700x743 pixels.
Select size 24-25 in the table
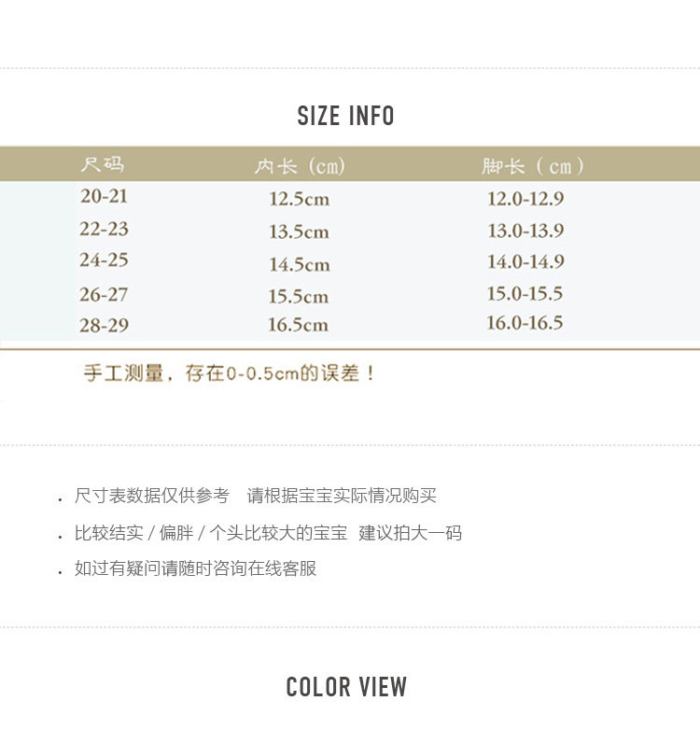104,260
